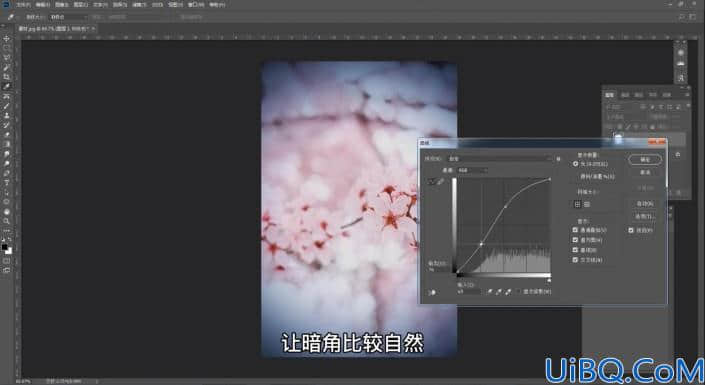The height and width of the screenshot is (385, 705).
Task: Click OK button in Curves dialog
Action: (645, 160)
